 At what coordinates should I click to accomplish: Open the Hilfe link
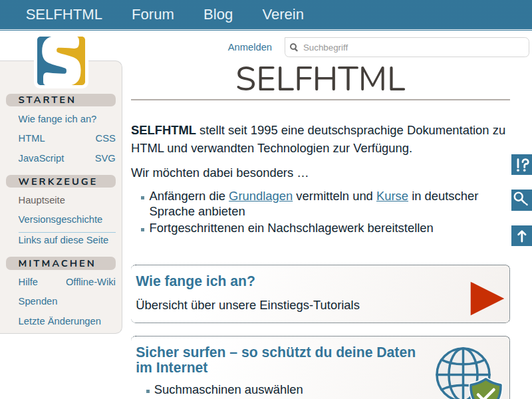click(28, 282)
